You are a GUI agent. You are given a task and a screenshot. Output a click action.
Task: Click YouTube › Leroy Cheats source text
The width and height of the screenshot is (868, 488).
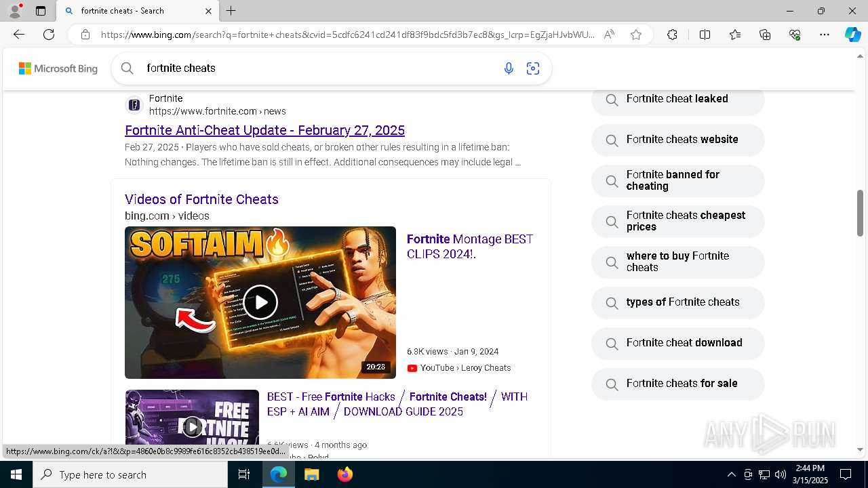[x=465, y=368]
